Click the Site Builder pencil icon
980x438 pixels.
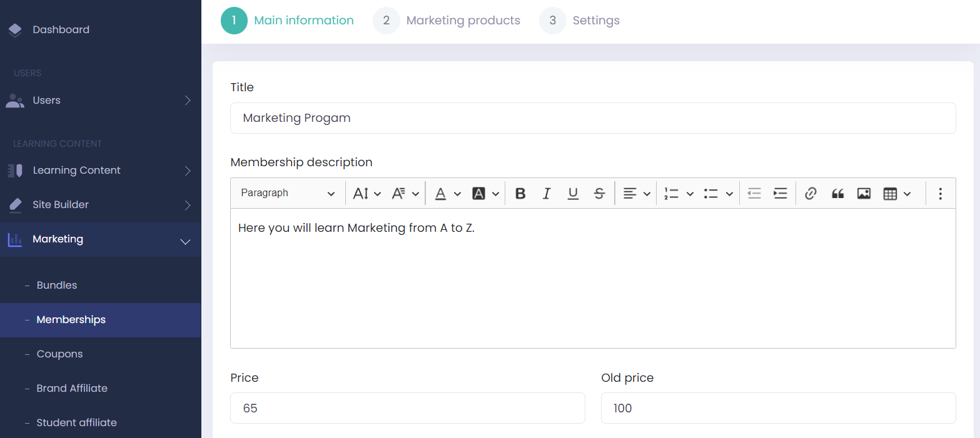15,205
